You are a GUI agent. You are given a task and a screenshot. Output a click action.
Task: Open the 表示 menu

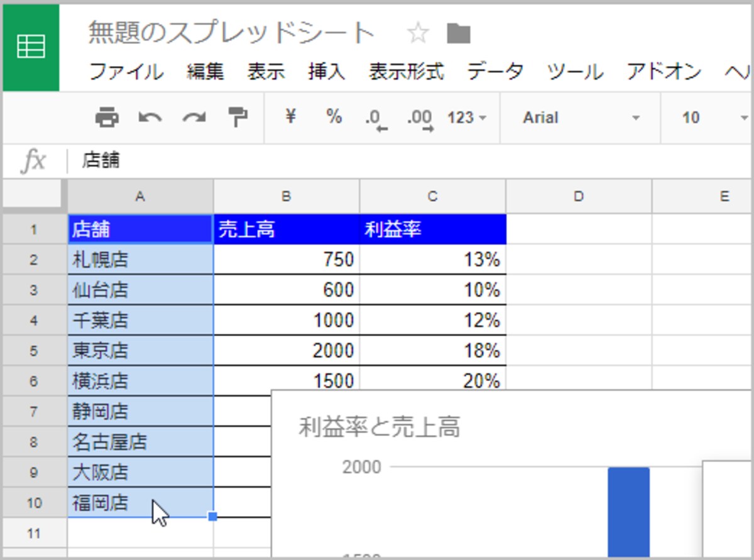(x=266, y=72)
